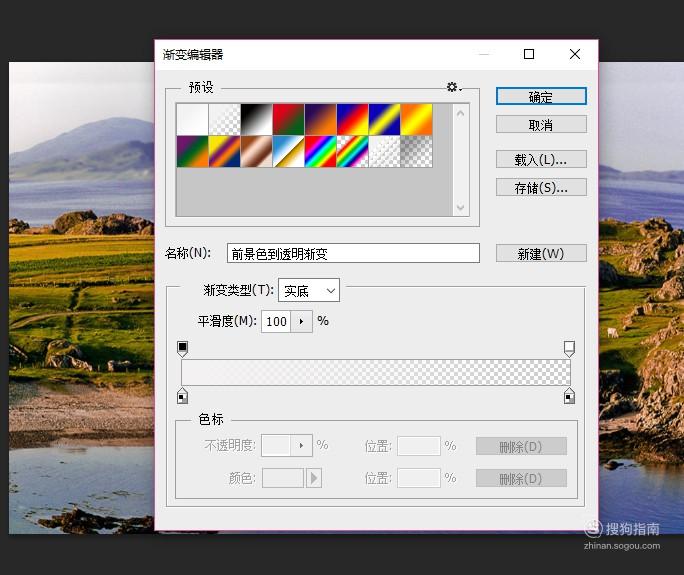Select the transparent rainbow gradient preset
This screenshot has width=684, height=575.
[x=352, y=151]
